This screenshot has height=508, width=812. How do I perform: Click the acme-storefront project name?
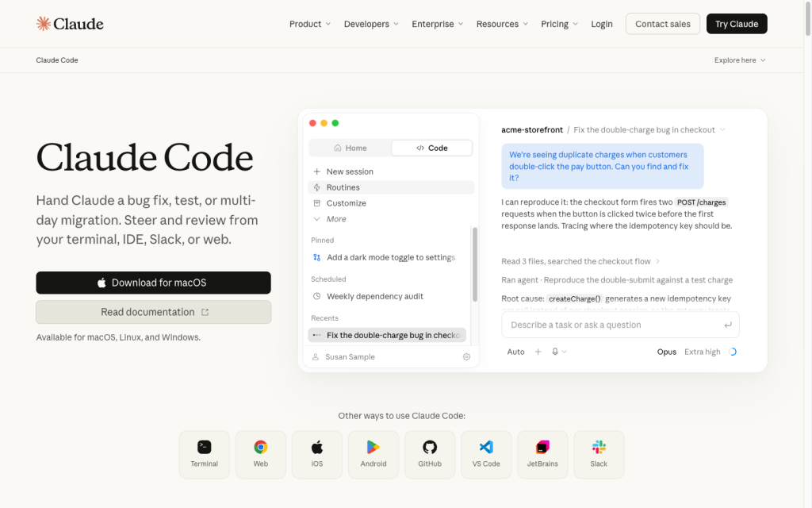(532, 129)
